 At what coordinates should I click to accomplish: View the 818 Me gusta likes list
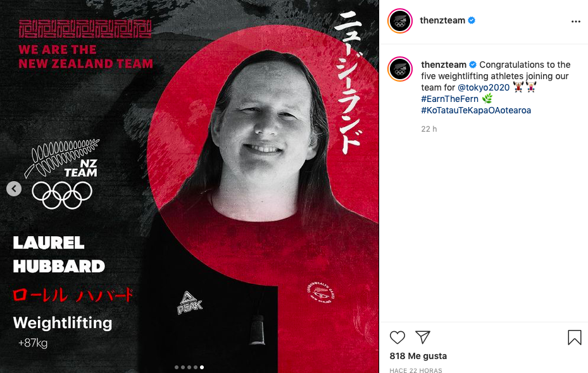(x=418, y=356)
